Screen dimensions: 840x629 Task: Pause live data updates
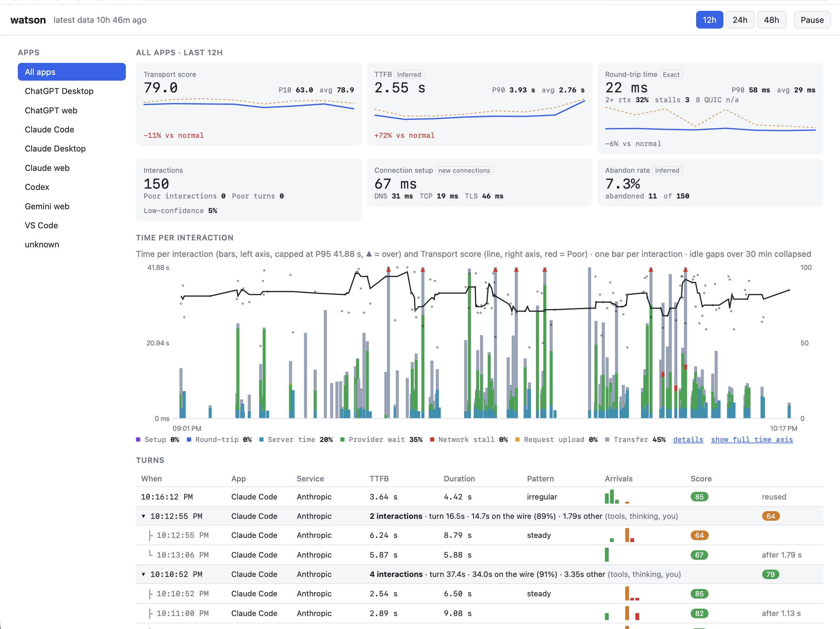click(x=812, y=20)
